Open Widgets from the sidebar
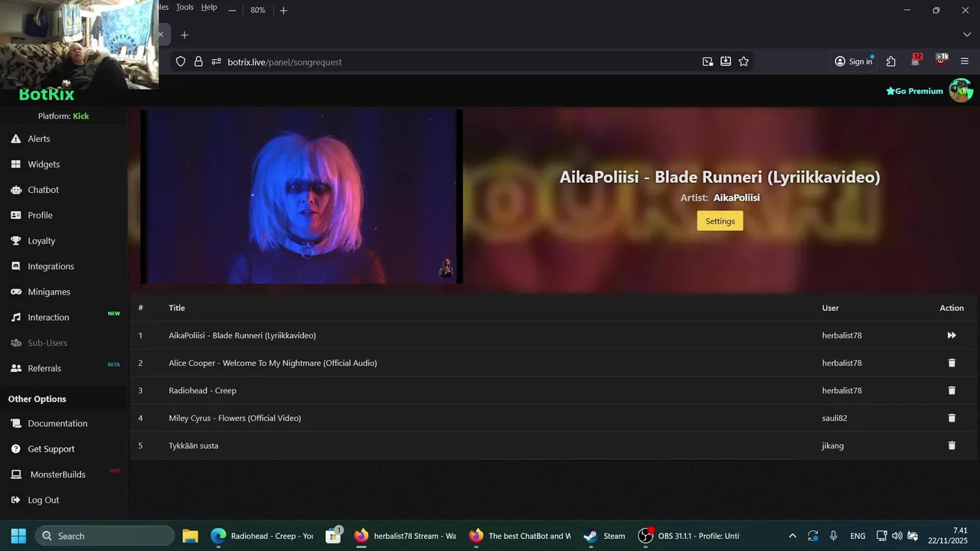This screenshot has width=980, height=551. coord(44,164)
